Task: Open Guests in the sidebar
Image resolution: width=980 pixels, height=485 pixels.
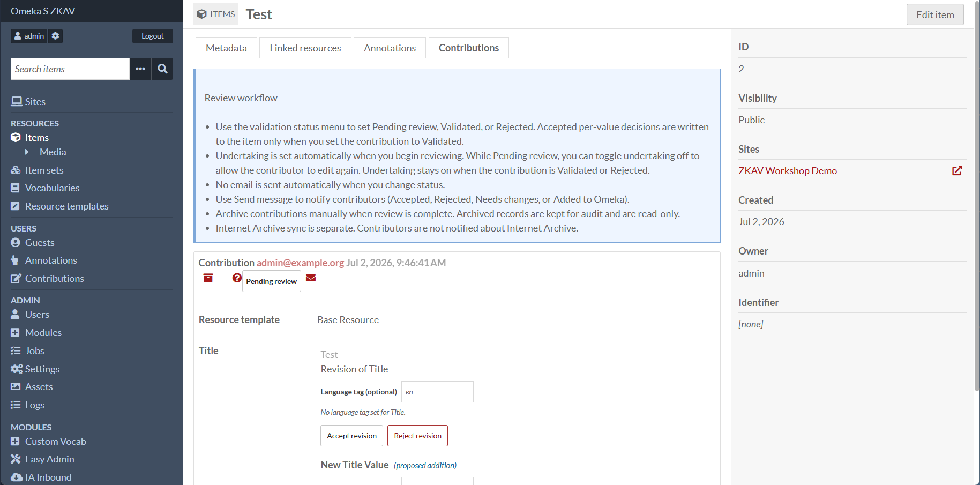Action: point(33,243)
